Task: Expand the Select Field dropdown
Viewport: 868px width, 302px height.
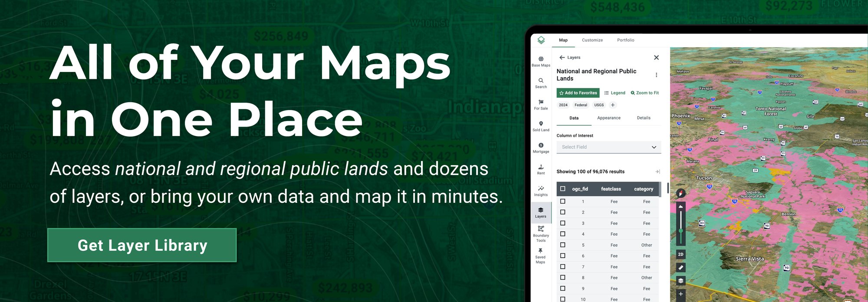Action: (608, 147)
